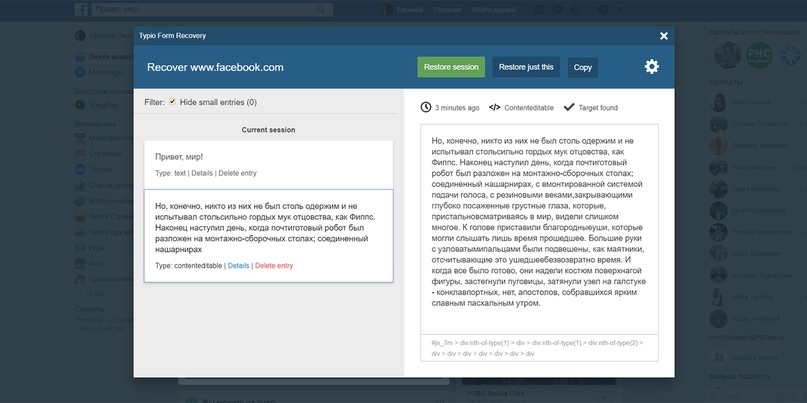The width and height of the screenshot is (807, 403).
Task: Open Tanya Murashko contact in chat list
Action: click(x=743, y=189)
